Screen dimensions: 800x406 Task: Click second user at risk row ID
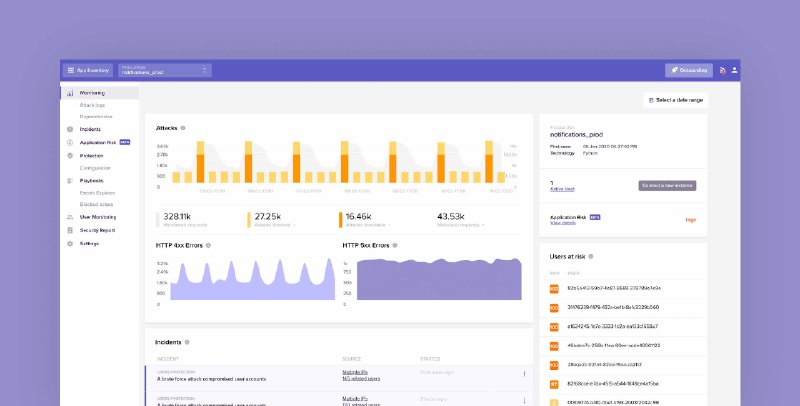[x=613, y=308]
